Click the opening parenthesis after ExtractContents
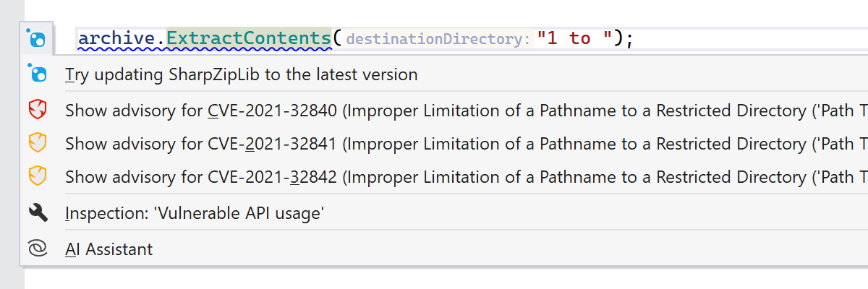The width and height of the screenshot is (868, 289). click(x=337, y=38)
